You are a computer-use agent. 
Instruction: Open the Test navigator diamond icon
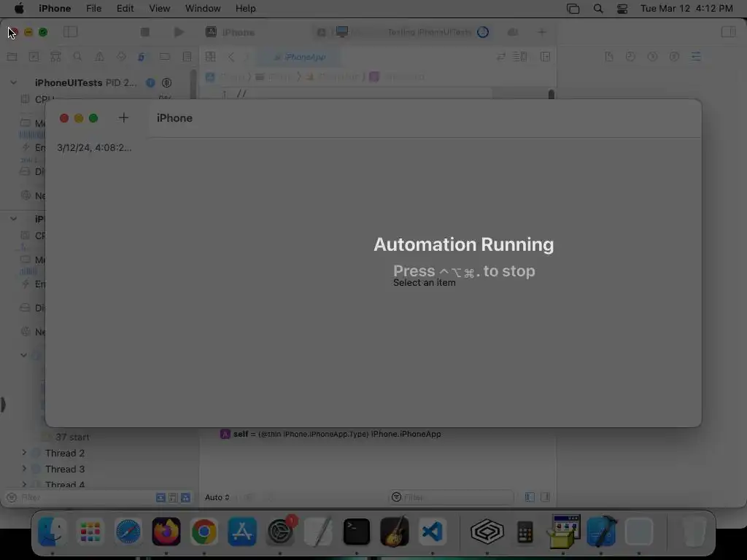pyautogui.click(x=122, y=57)
